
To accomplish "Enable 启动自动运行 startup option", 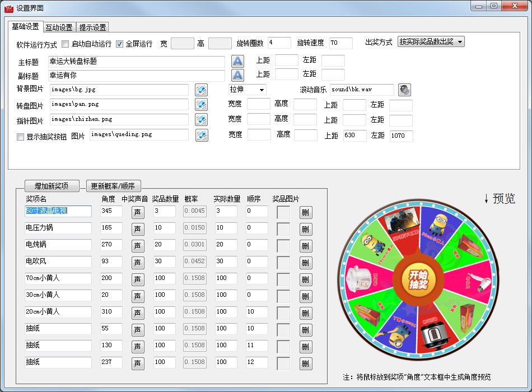I will 65,43.
